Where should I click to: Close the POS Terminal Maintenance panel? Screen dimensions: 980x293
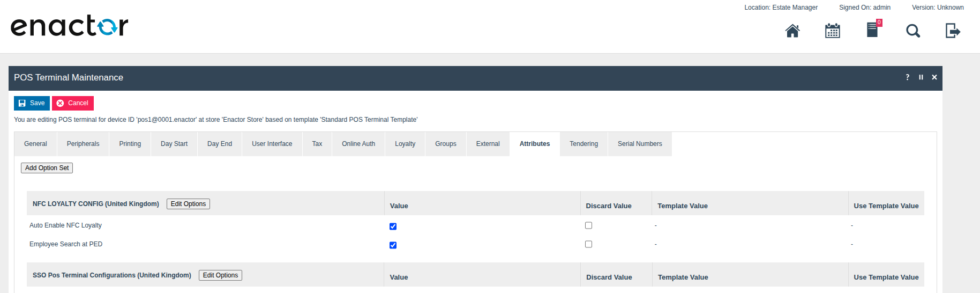click(934, 77)
